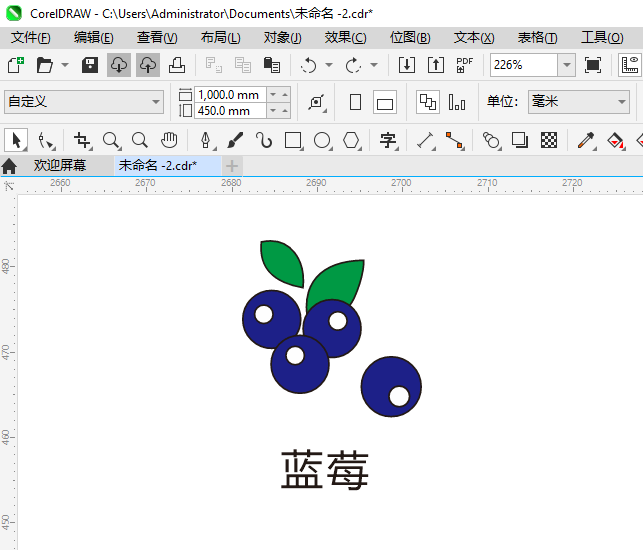Screen dimensions: 643x550
Task: Expand the zoom level dropdown arrow
Action: pyautogui.click(x=566, y=65)
